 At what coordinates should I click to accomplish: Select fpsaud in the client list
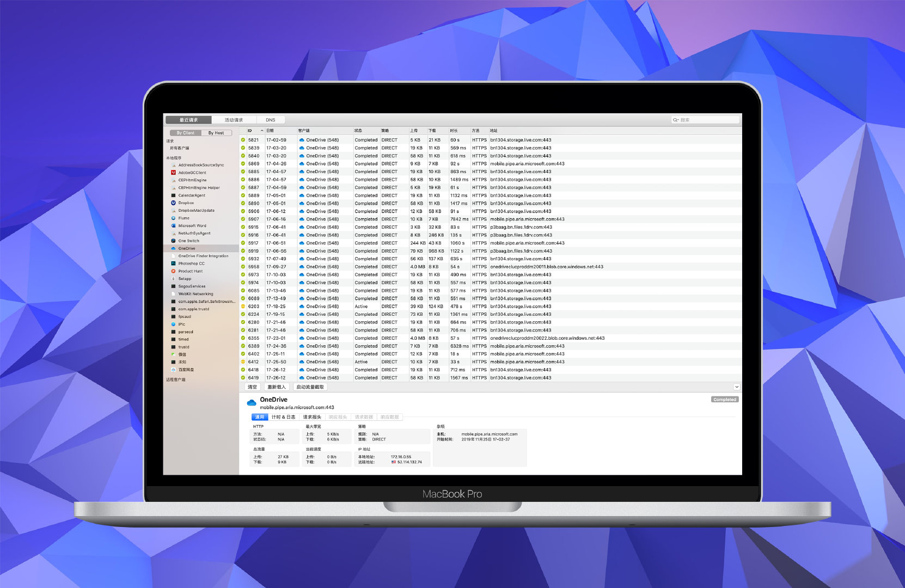(x=185, y=317)
